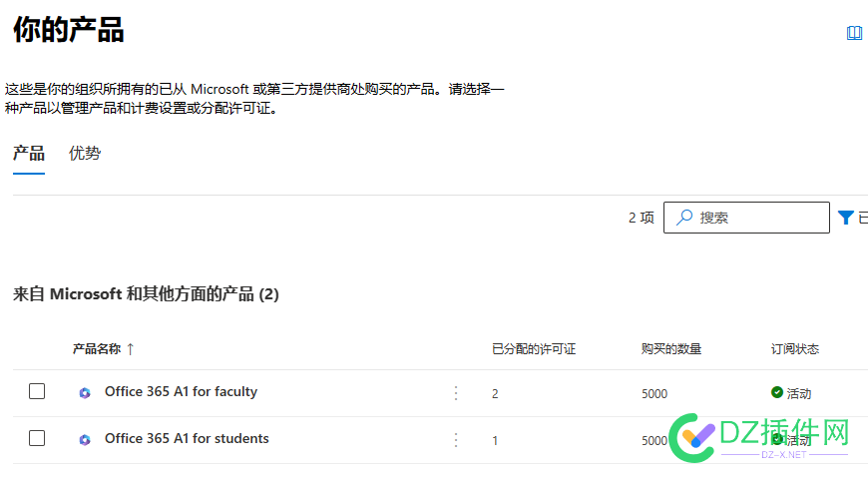Focus the 搜索 input field
868x478 pixels.
[x=746, y=218]
